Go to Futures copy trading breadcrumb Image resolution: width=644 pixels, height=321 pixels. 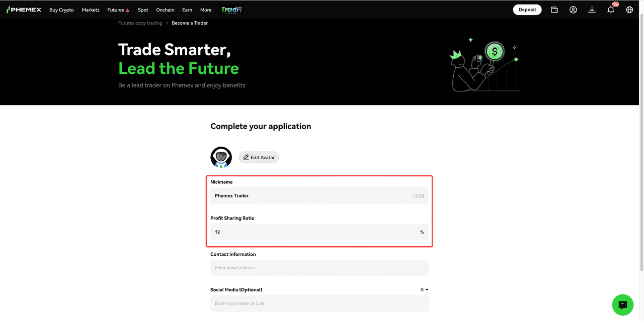140,23
